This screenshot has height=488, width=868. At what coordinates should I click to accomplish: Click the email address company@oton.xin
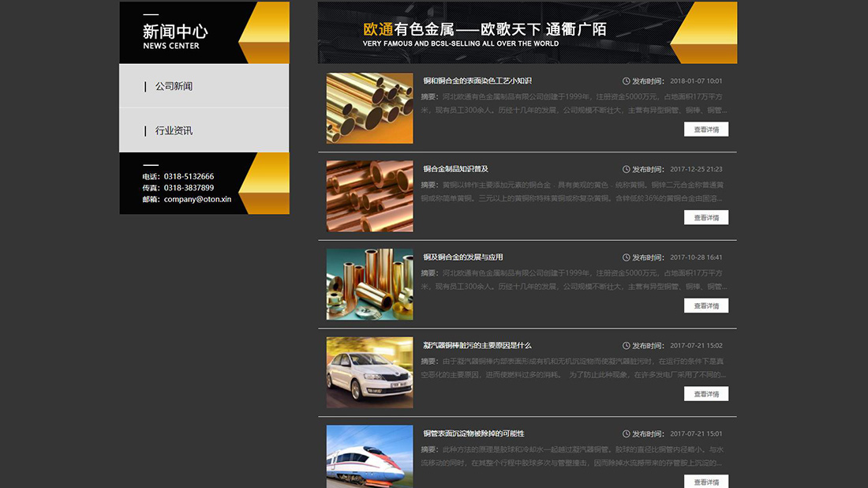pyautogui.click(x=197, y=201)
